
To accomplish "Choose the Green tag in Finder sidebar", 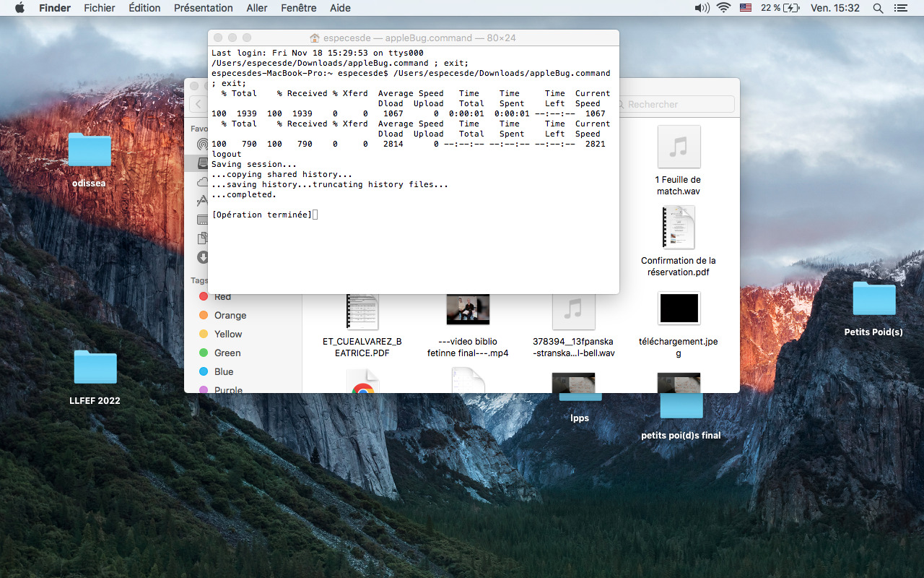I will tap(227, 353).
